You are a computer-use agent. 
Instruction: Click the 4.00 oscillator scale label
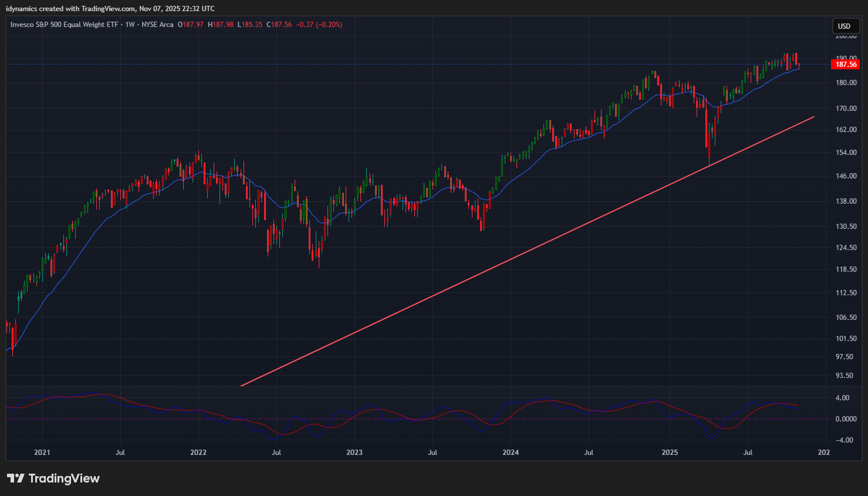842,398
